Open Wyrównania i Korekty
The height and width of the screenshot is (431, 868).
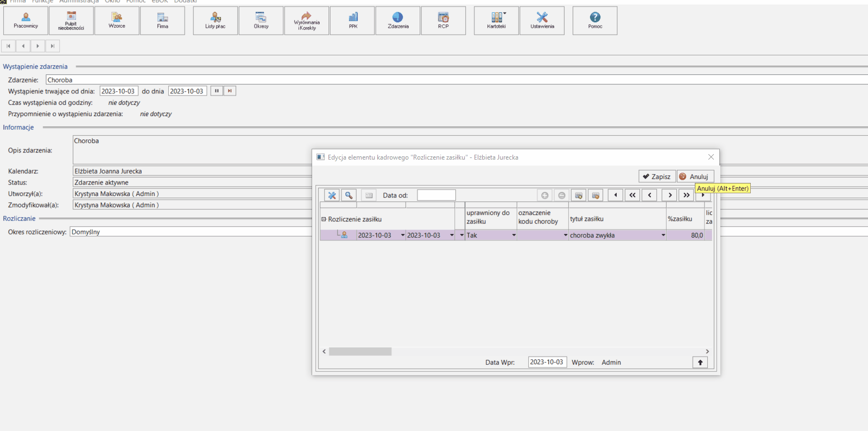point(307,21)
